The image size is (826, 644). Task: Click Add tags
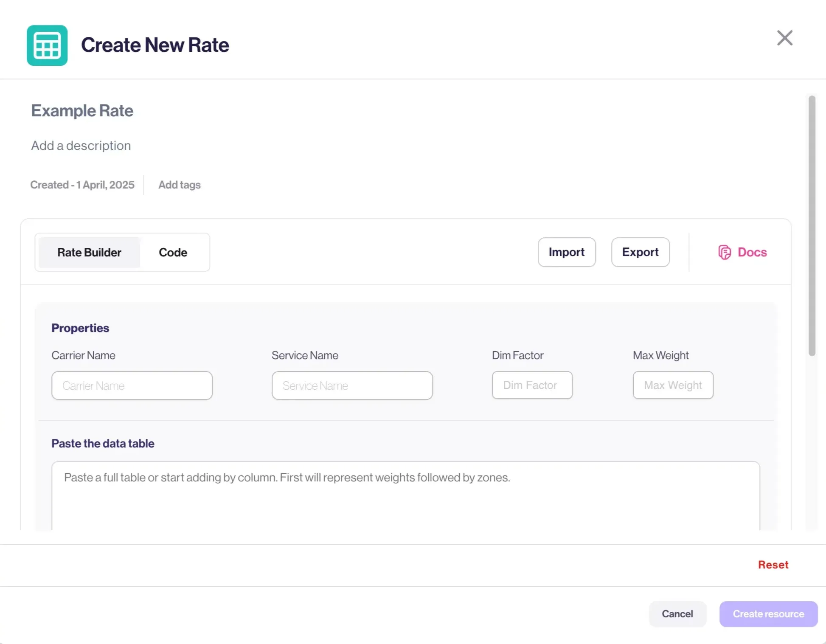tap(179, 185)
